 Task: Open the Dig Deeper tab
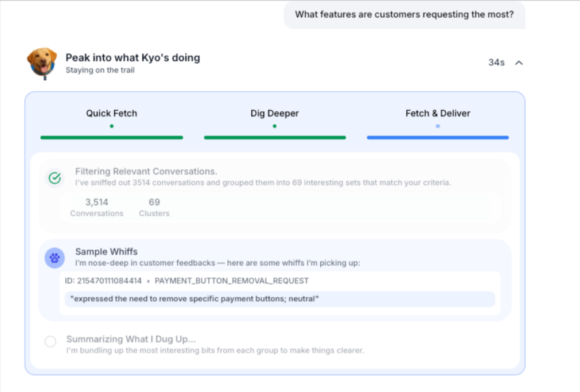[x=274, y=113]
